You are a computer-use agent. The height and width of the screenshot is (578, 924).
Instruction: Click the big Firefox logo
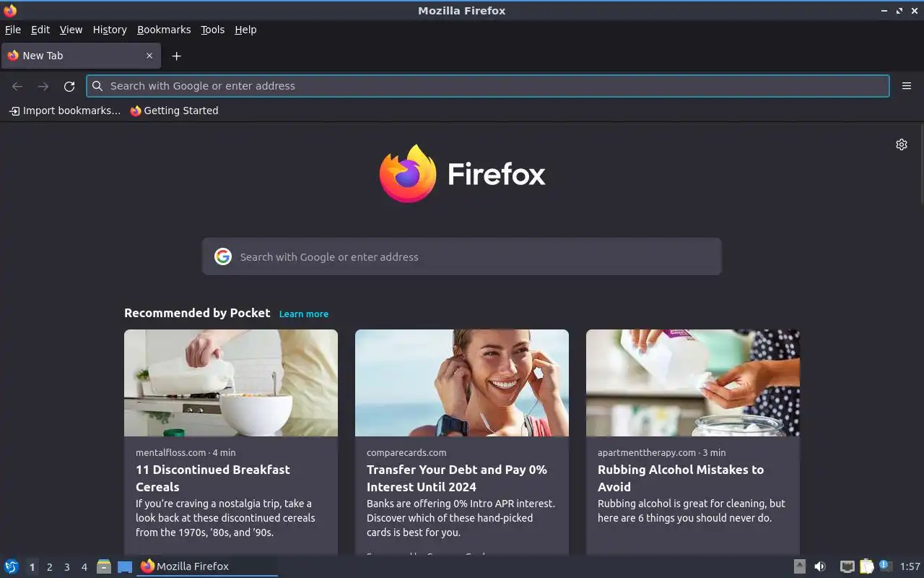click(408, 173)
